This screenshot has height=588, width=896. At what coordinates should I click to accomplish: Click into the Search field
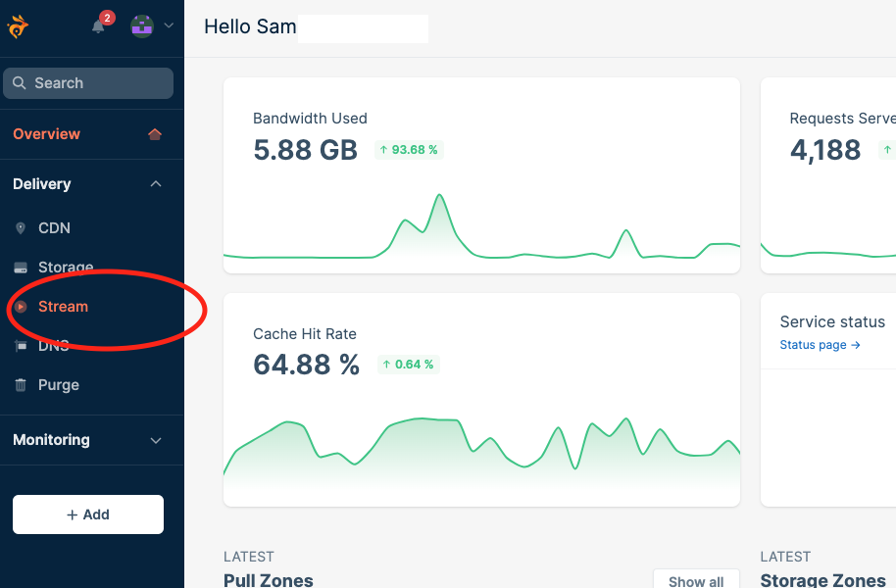click(88, 83)
